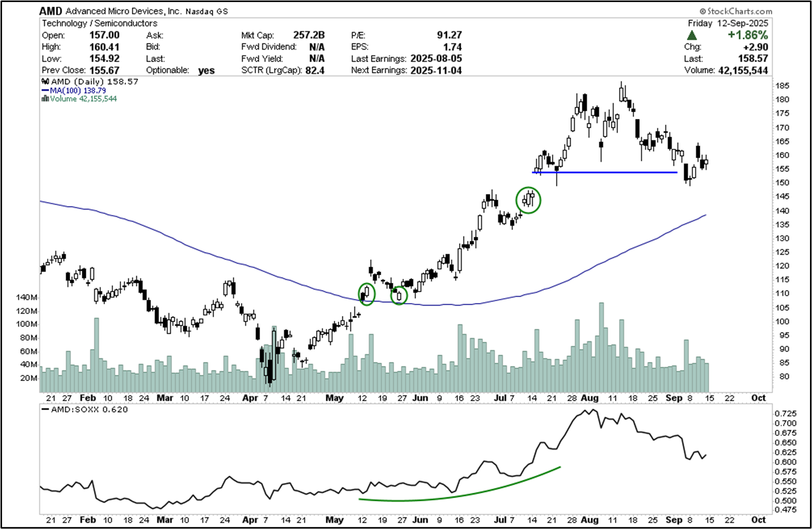Click the Chg value +2.90
Screen dimensions: 812x529
(756, 47)
